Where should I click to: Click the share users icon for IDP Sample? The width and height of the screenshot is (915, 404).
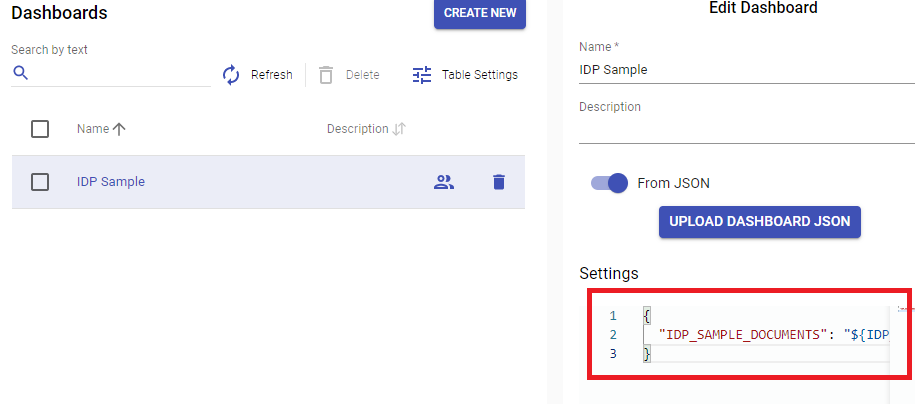pyautogui.click(x=444, y=182)
